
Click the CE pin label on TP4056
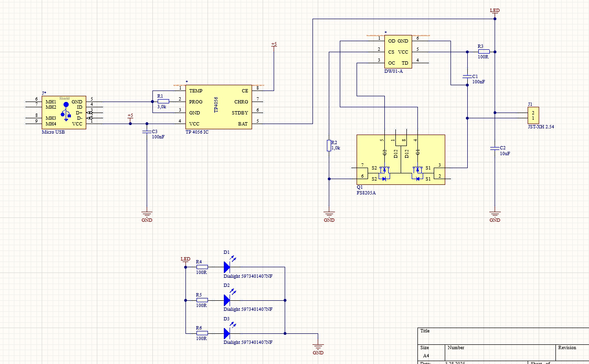tap(245, 91)
